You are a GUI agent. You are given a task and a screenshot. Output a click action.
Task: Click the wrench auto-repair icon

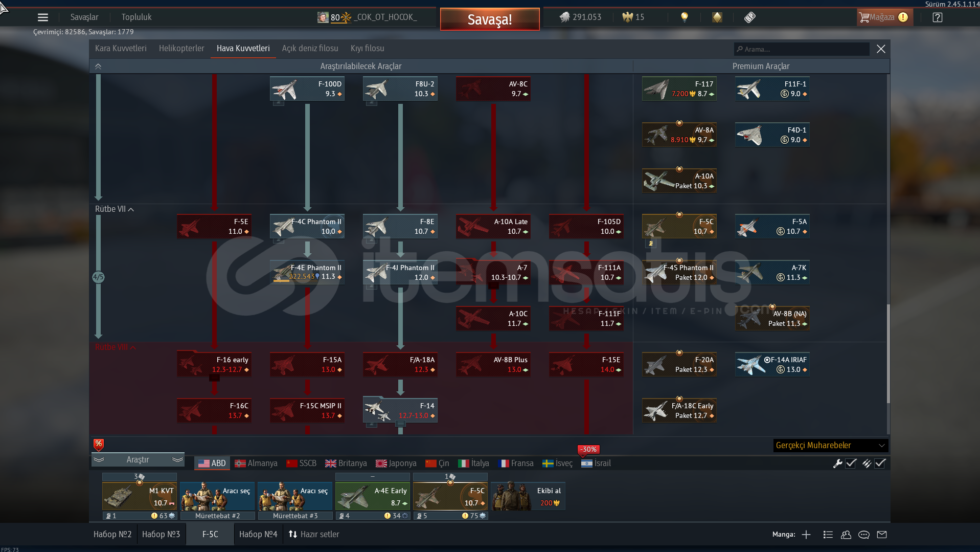tap(837, 463)
